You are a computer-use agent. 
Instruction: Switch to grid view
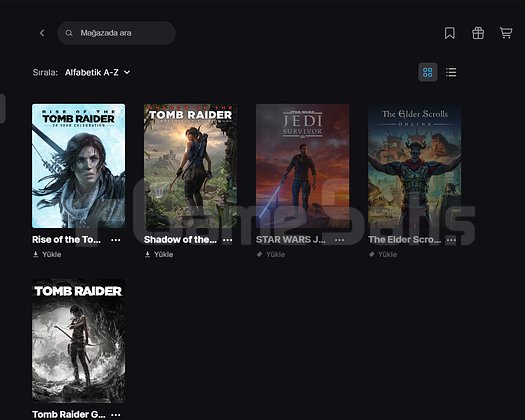pyautogui.click(x=428, y=72)
